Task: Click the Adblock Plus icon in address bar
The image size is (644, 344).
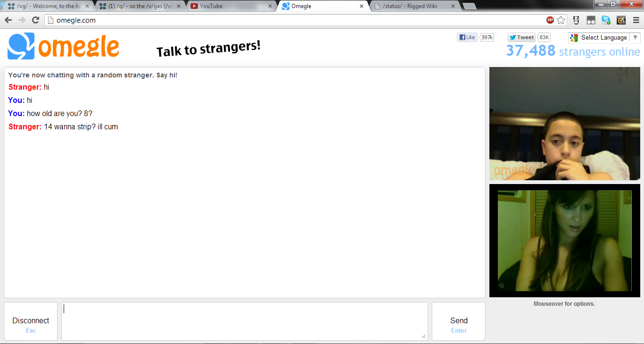Action: [x=550, y=20]
